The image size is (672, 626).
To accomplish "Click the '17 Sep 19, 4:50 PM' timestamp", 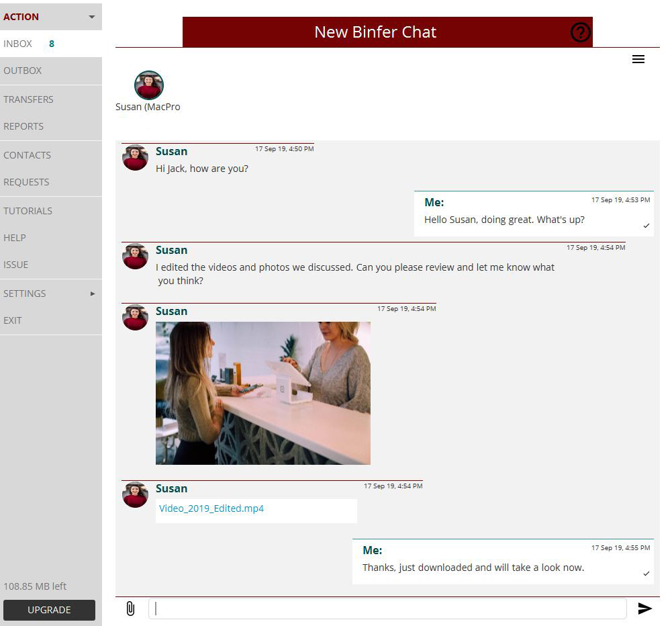I will 285,149.
